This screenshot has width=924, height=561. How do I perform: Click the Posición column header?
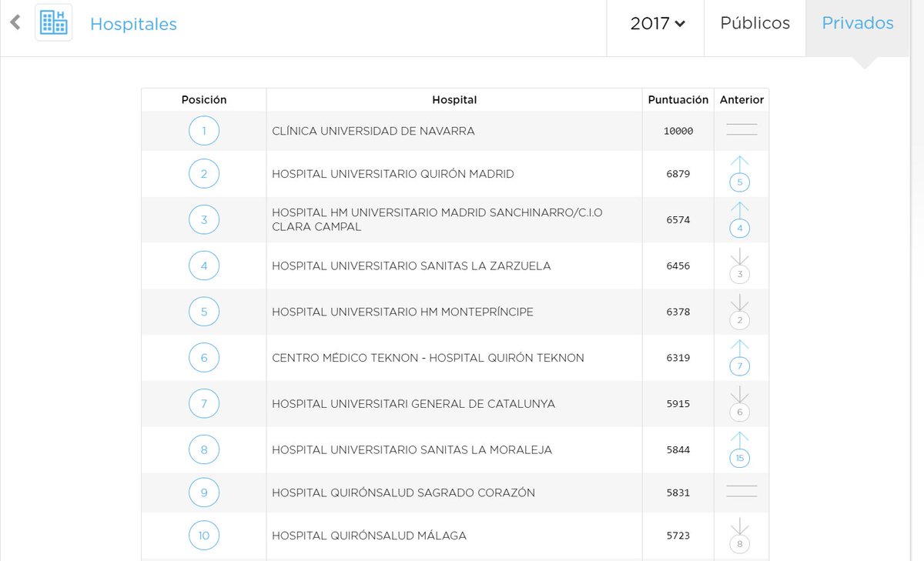[204, 99]
